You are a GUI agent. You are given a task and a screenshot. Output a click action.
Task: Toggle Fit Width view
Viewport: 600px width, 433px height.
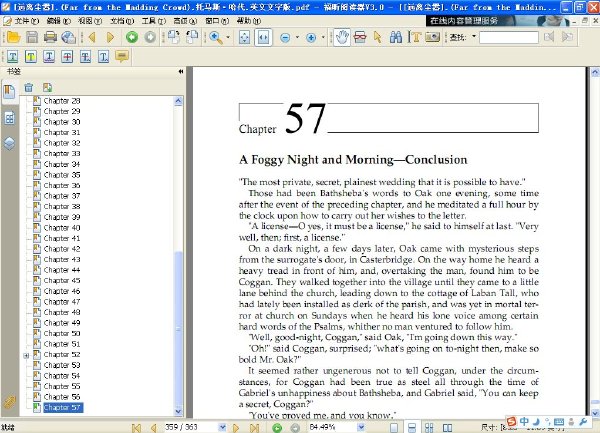(263, 37)
